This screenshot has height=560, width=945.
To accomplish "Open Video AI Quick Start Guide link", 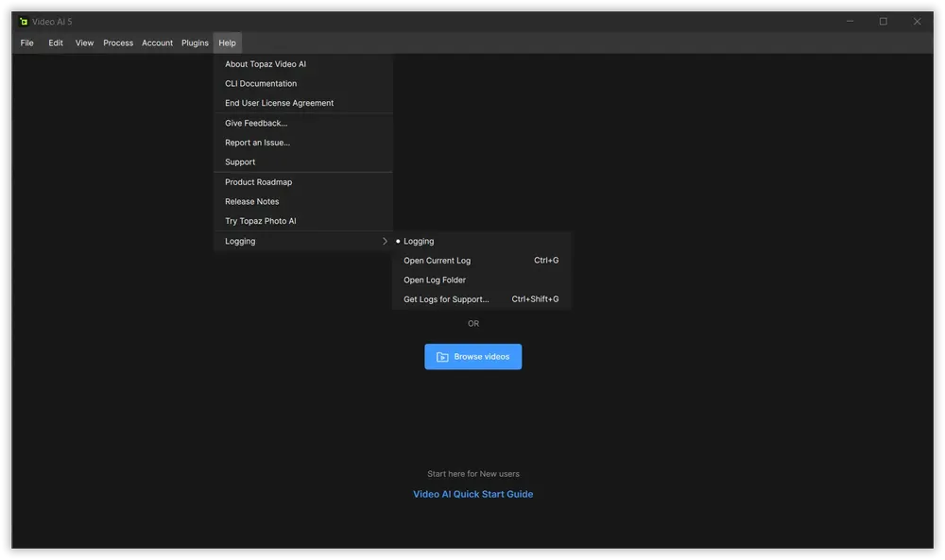I will [x=473, y=494].
